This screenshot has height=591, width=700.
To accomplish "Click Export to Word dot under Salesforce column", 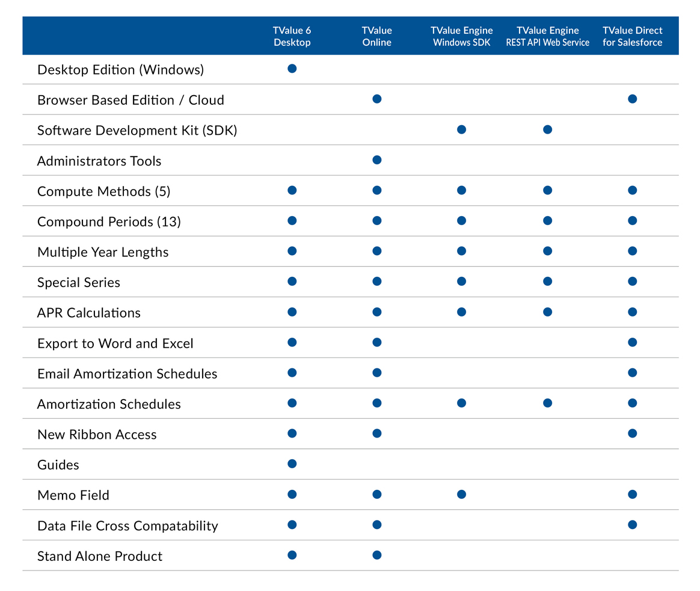I will coord(632,342).
